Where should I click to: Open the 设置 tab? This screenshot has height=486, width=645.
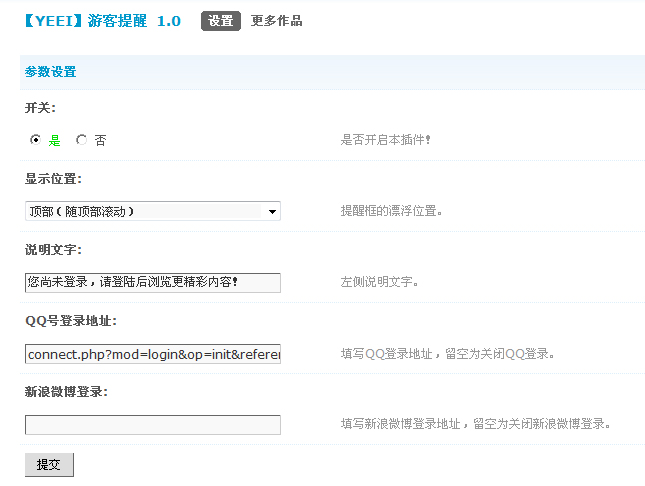pos(221,21)
